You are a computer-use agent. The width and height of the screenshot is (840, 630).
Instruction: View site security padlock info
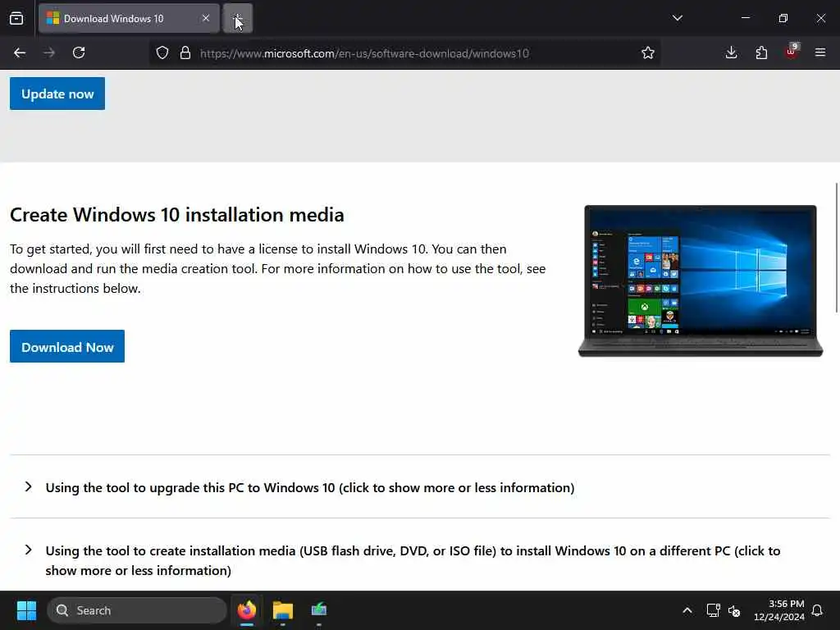(185, 52)
